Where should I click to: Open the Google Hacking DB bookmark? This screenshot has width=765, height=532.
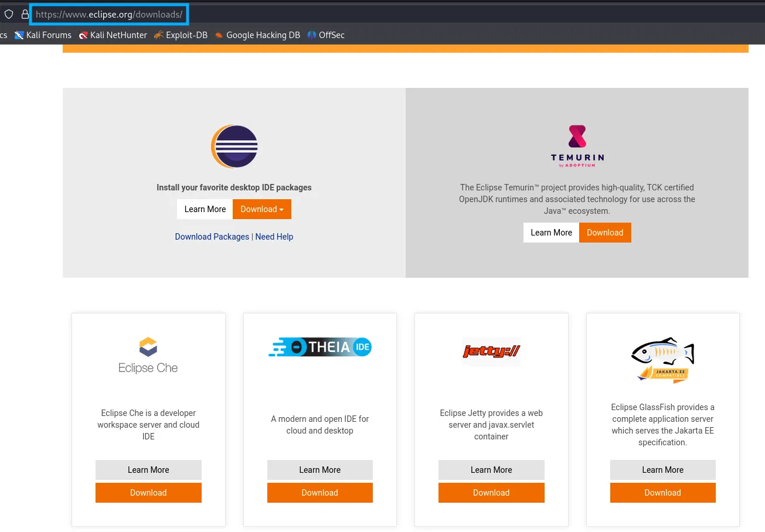point(257,35)
